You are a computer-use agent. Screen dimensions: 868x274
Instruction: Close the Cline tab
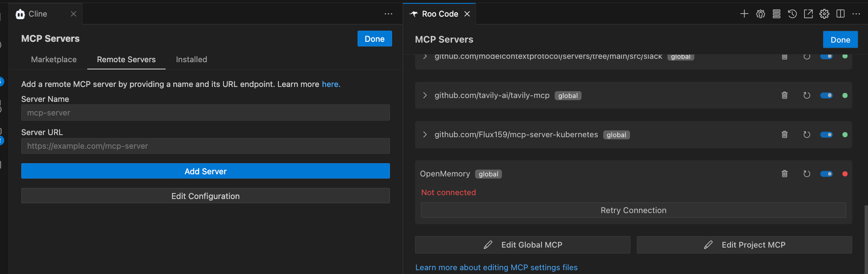click(73, 14)
